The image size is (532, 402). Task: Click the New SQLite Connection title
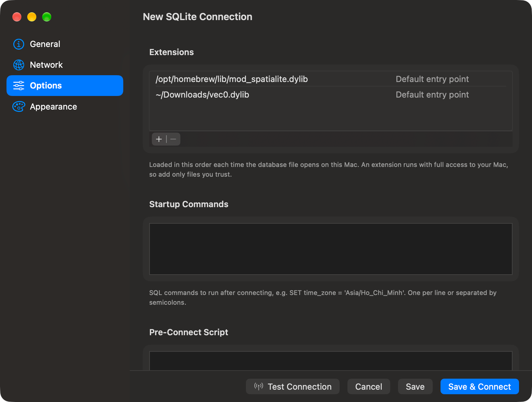coord(198,17)
